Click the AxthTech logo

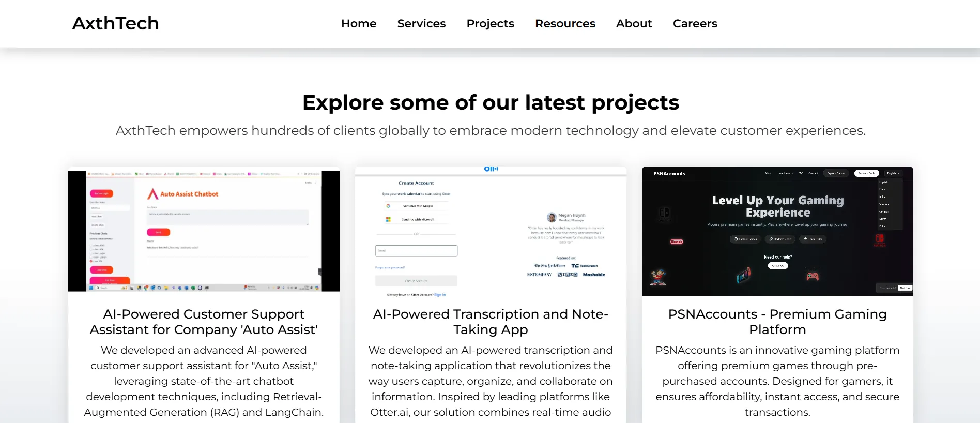(x=115, y=23)
